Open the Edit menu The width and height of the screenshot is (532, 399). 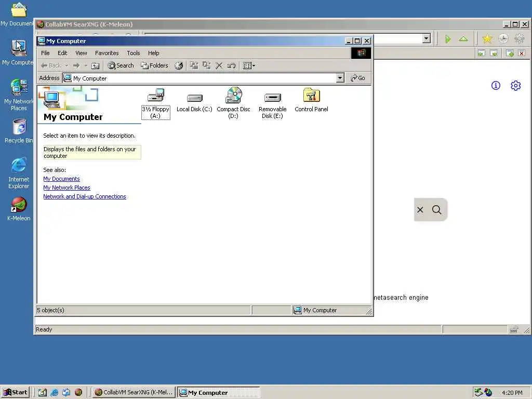62,53
